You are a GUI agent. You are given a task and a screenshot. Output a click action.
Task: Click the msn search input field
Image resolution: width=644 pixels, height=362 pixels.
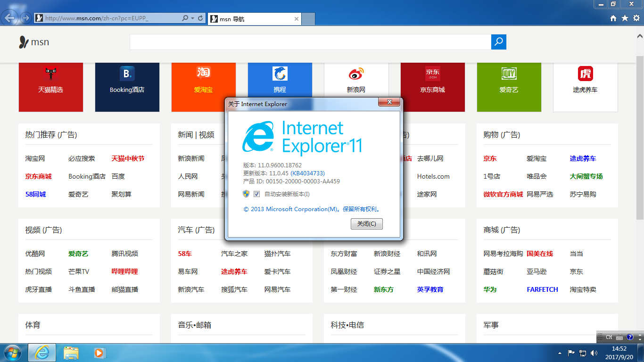(310, 41)
